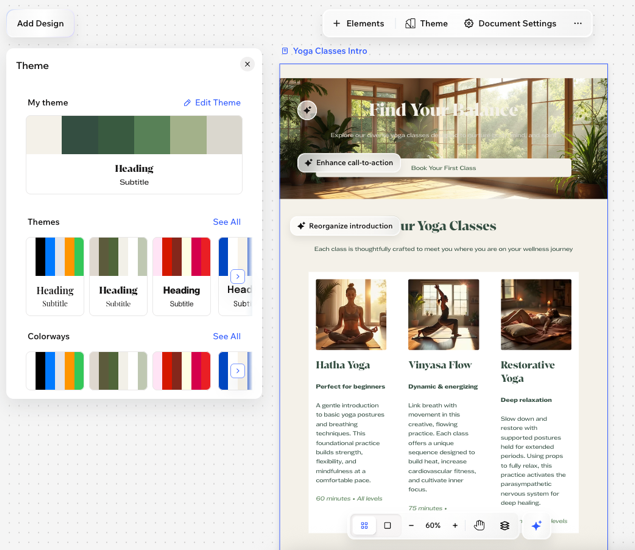Open the Theme panel from toolbar
Screen dimensions: 635x550
pyautogui.click(x=426, y=23)
